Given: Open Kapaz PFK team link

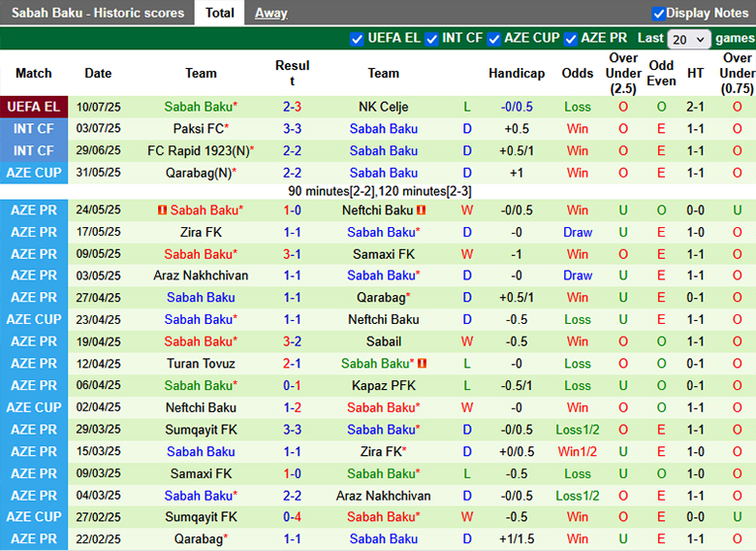Looking at the screenshot, I should click(x=383, y=385).
